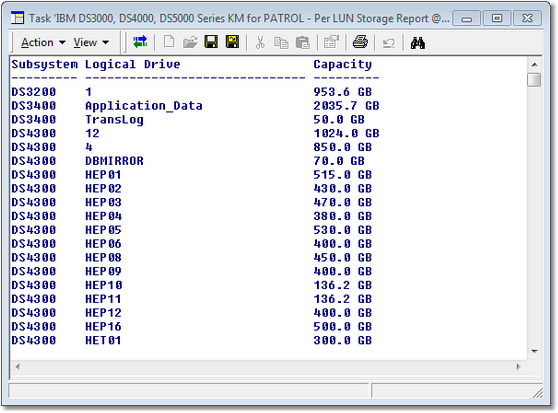Click the Properties icon
Screen dimensions: 558x413
pyautogui.click(x=331, y=42)
